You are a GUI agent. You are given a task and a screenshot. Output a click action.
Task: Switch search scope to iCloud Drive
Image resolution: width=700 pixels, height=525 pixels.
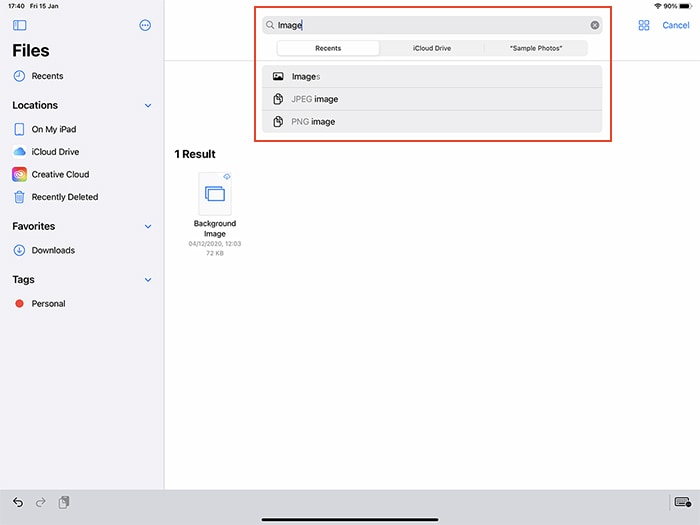[432, 48]
